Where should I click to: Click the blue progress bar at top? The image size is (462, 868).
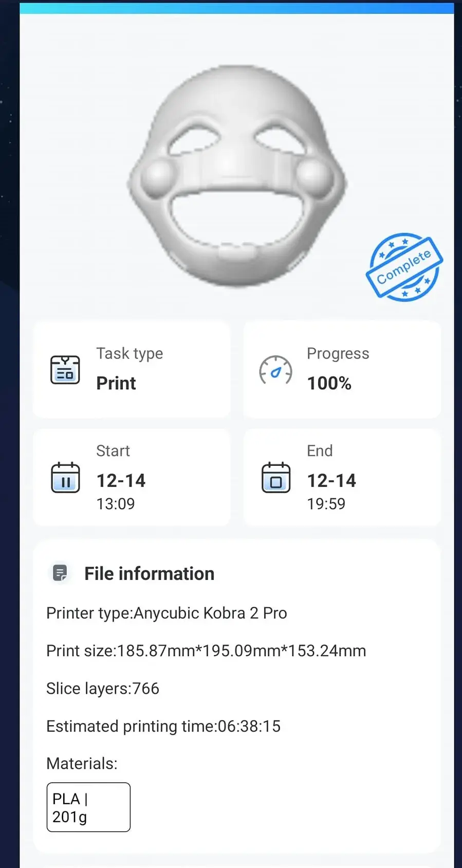coord(237,8)
